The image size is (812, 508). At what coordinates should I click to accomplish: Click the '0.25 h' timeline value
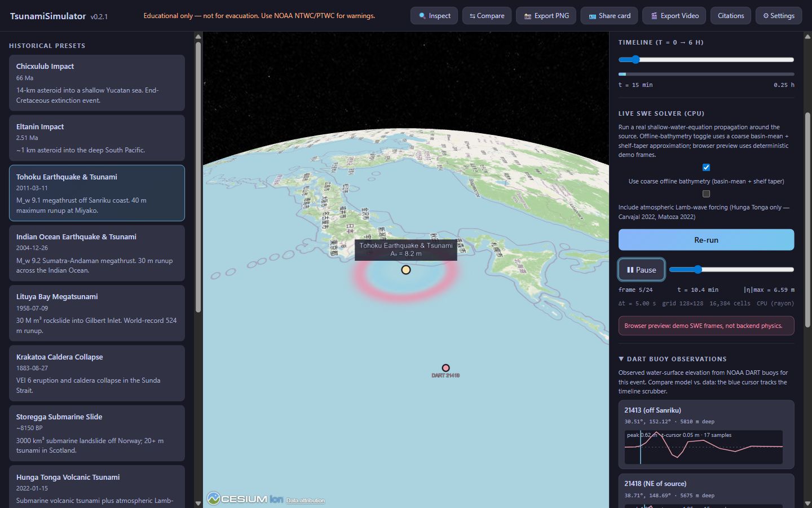[x=784, y=85]
